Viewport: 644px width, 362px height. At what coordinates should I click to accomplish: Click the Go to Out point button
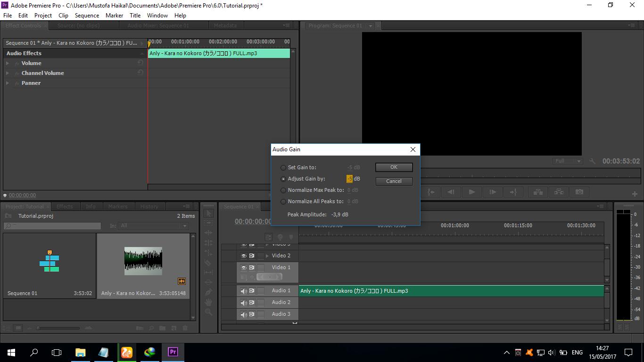tap(513, 192)
